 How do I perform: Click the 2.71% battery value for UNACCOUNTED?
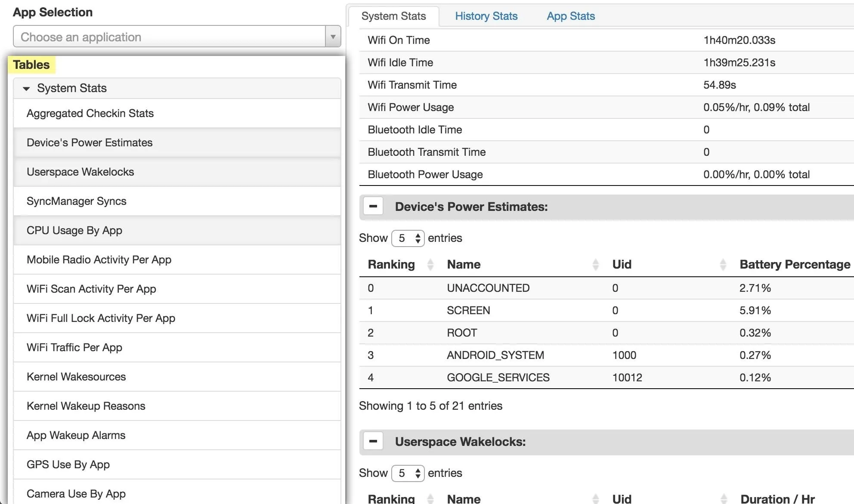[755, 288]
